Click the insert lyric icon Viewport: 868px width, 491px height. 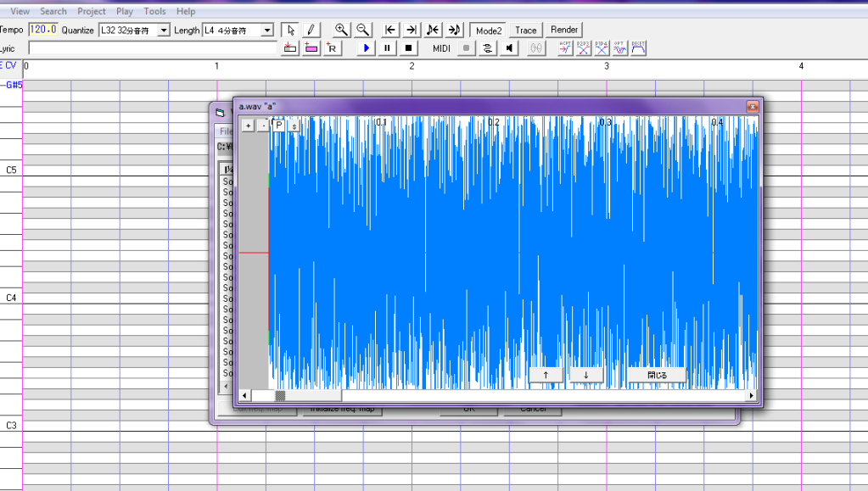tap(289, 48)
